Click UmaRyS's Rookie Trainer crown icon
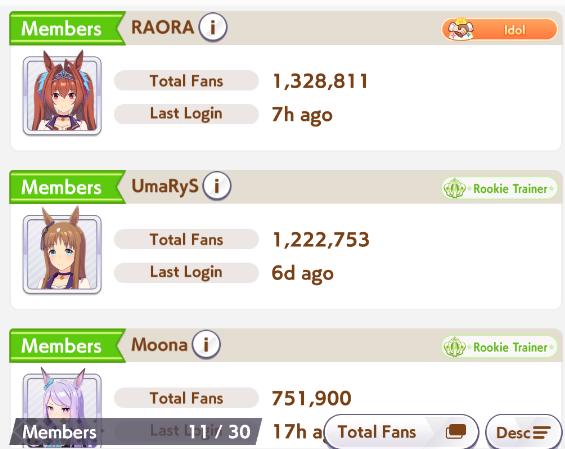The width and height of the screenshot is (565, 449). [454, 188]
